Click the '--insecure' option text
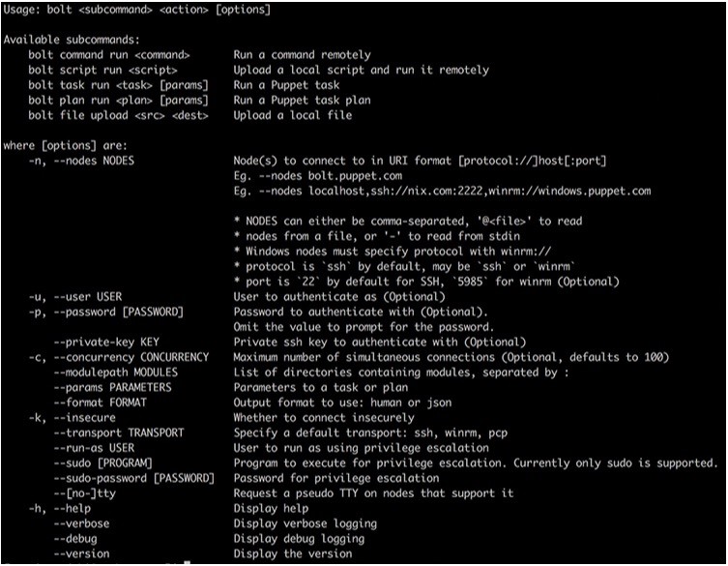 pos(84,418)
